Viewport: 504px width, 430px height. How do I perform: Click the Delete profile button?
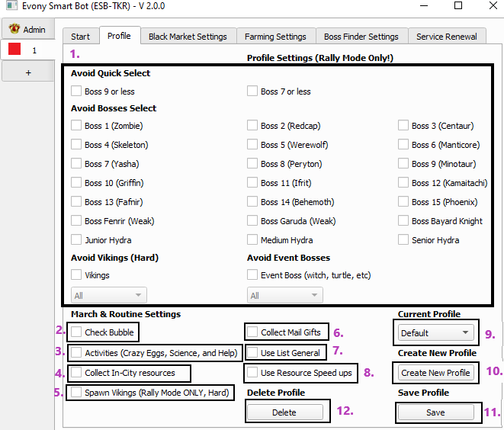point(284,412)
